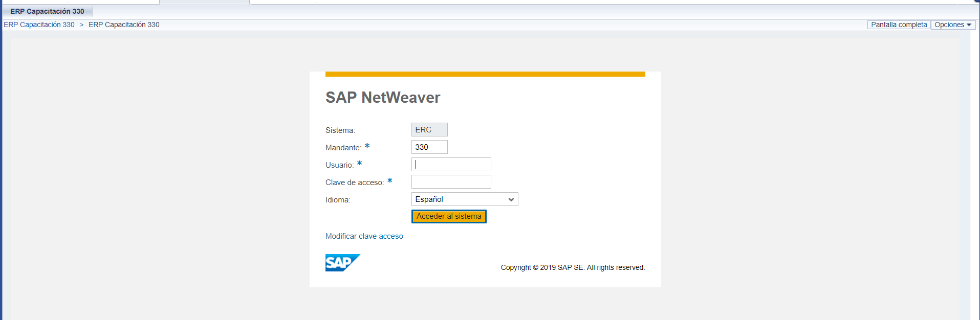Focus the Mandante field containing 330
Viewport: 980px width, 320px height.
coord(429,147)
